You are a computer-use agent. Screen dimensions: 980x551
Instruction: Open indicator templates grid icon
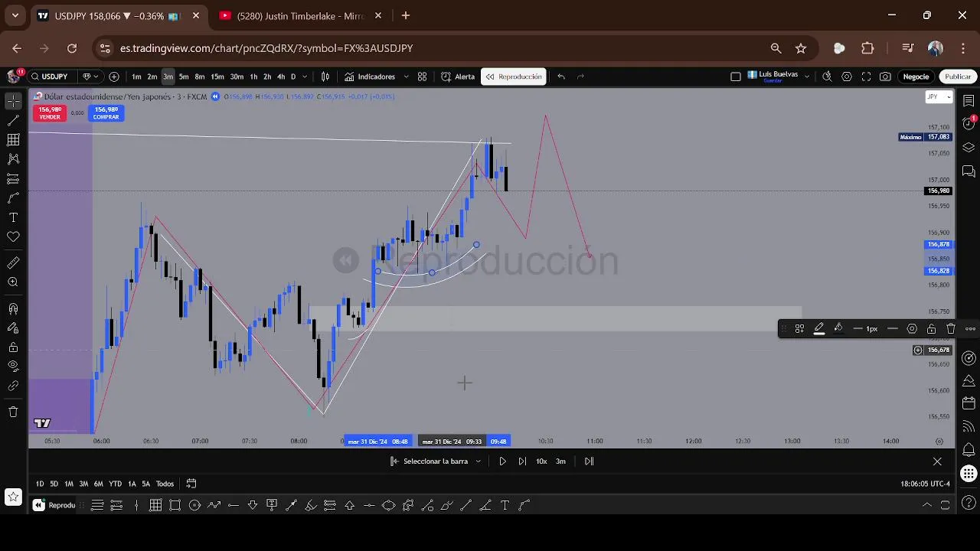(x=422, y=77)
